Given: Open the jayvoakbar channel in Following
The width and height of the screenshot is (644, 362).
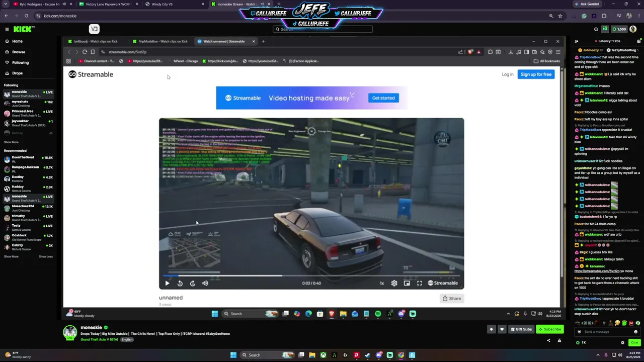Looking at the screenshot, I should 29,123.
